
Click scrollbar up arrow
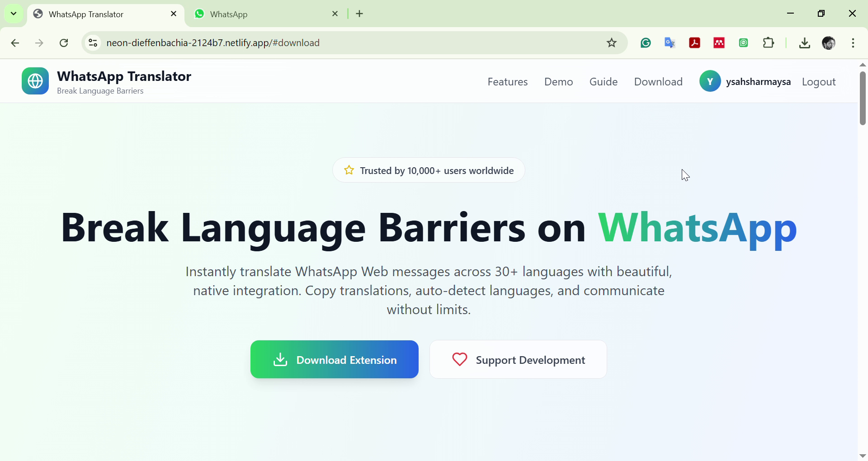pyautogui.click(x=863, y=65)
